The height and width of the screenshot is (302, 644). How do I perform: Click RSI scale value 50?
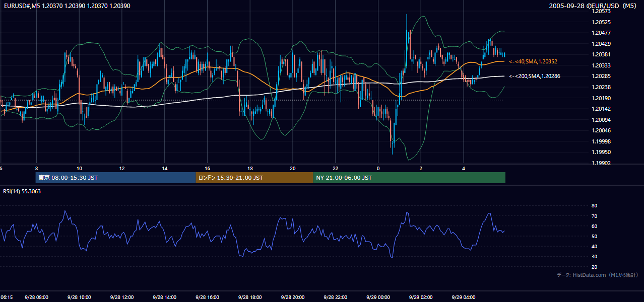tap(595, 236)
